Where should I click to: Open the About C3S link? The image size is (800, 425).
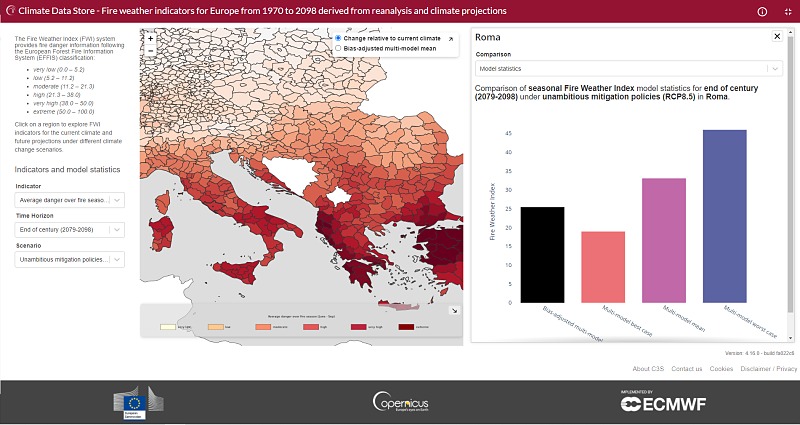[648, 368]
